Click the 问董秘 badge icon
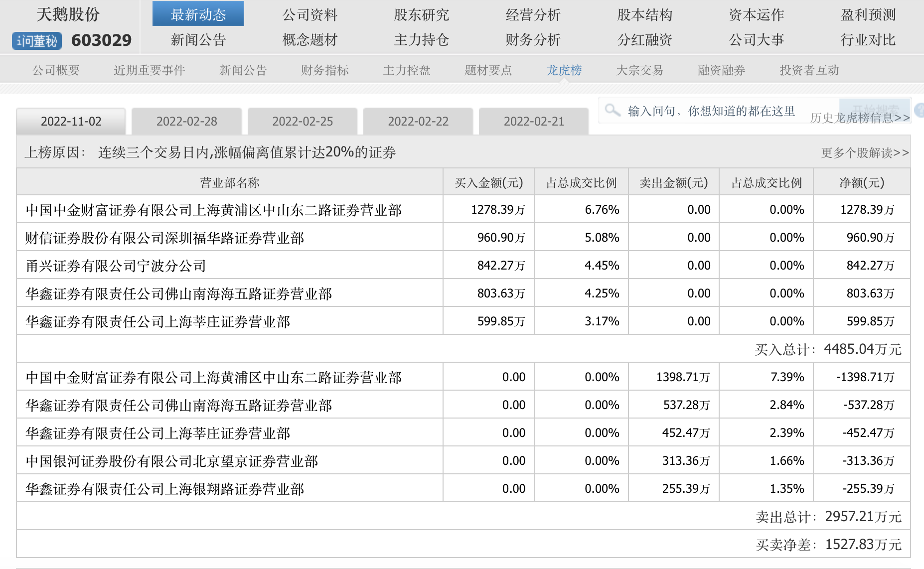 [x=37, y=41]
